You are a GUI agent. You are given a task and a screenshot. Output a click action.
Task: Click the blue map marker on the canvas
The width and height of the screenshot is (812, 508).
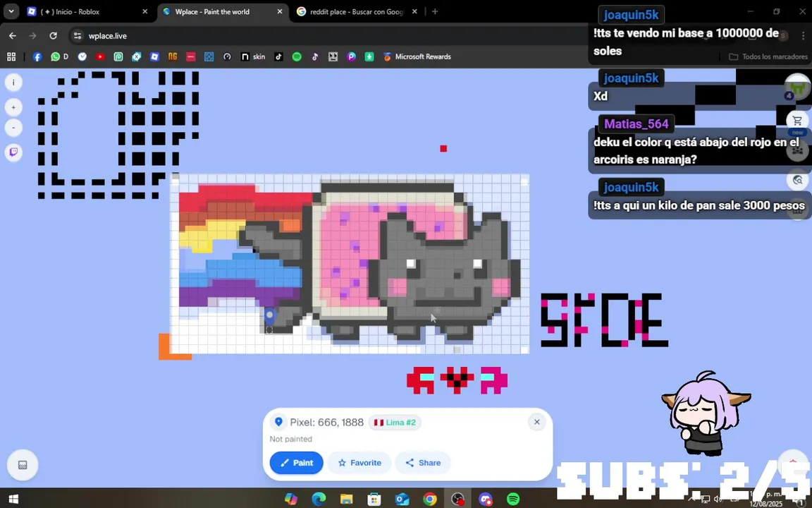(269, 315)
